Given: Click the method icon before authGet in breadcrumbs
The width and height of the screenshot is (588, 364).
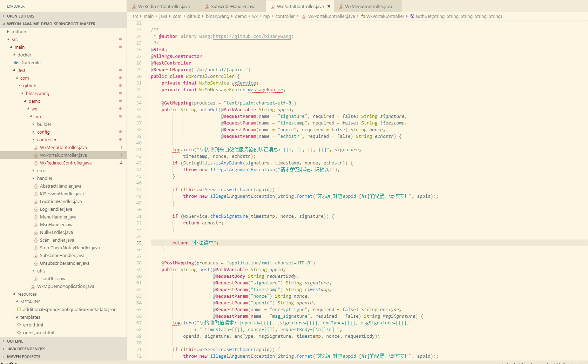Looking at the screenshot, I should click(x=412, y=16).
